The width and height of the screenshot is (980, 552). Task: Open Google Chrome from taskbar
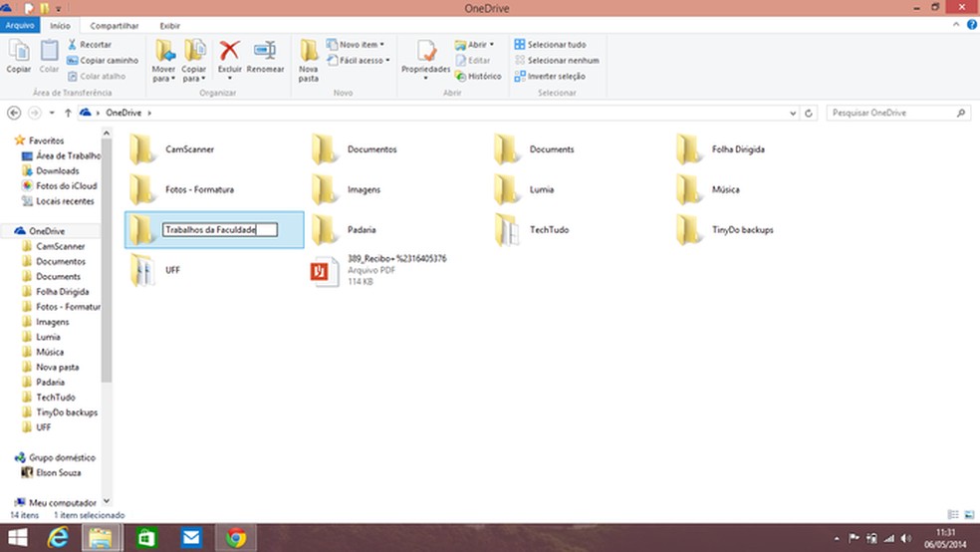(236, 538)
